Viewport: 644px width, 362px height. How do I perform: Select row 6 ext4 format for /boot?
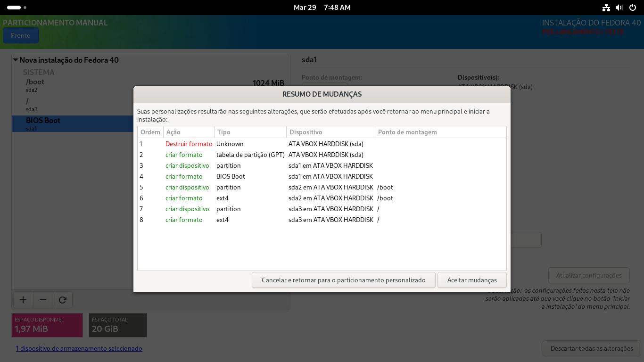tap(322, 198)
